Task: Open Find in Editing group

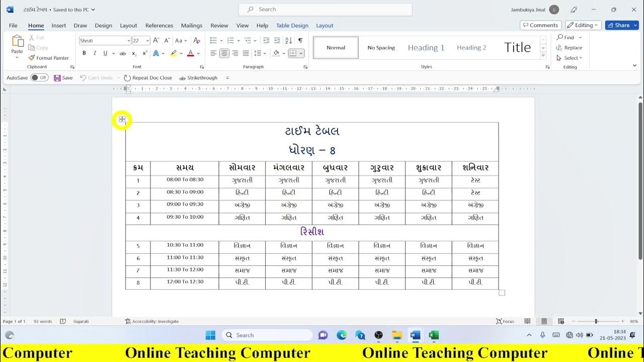Action: click(x=566, y=37)
